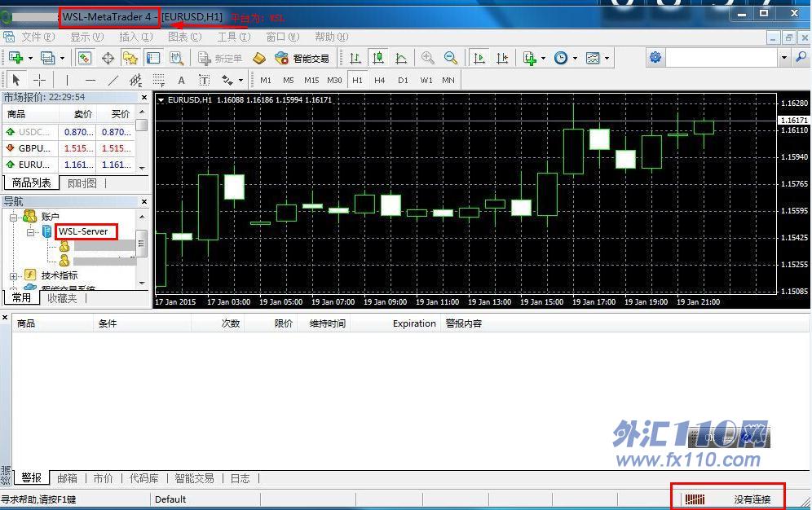Click the 没有连接 connection status indicator
Image resolution: width=812 pixels, height=510 pixels.
pyautogui.click(x=728, y=499)
